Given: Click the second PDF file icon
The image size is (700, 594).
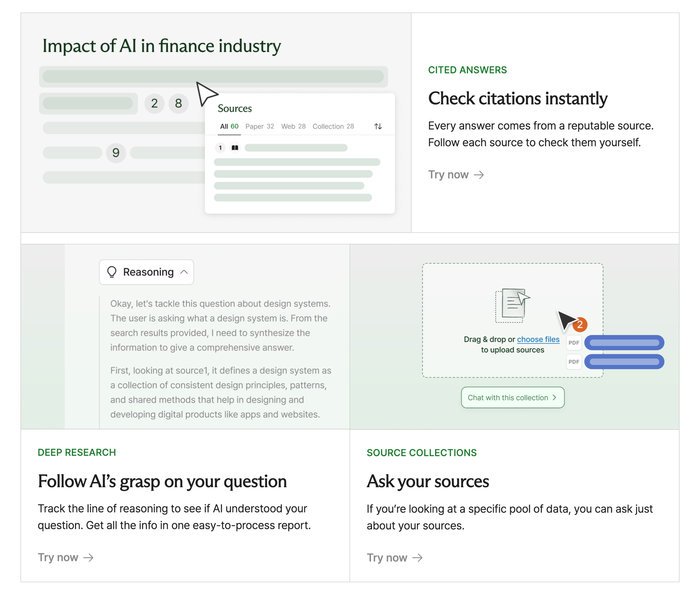Looking at the screenshot, I should pyautogui.click(x=573, y=362).
